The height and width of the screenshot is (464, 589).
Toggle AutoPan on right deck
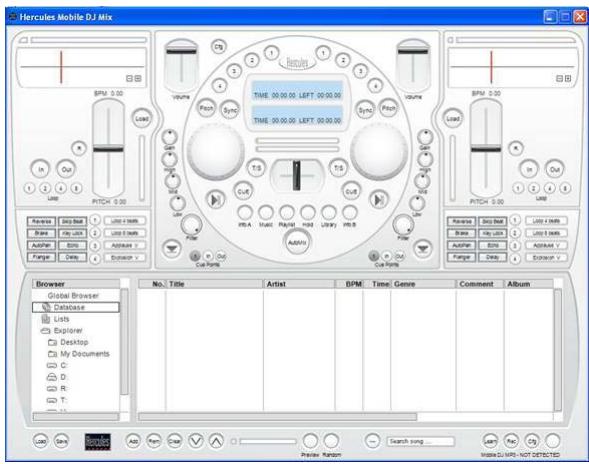pos(461,245)
